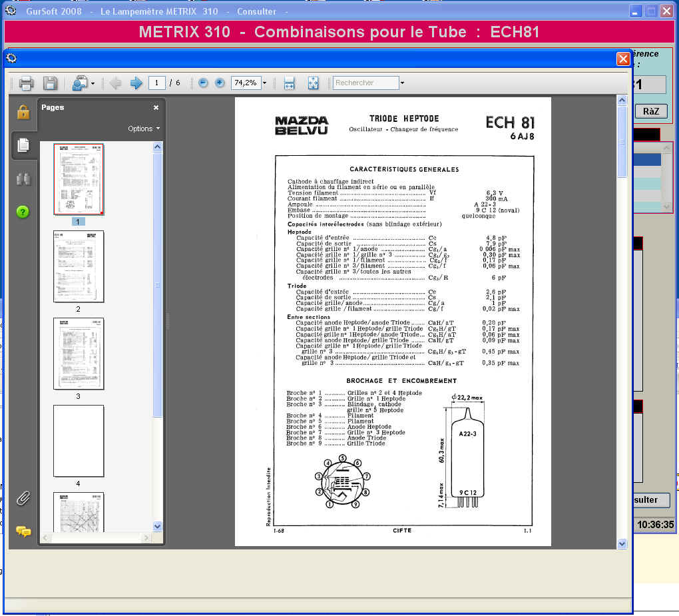The height and width of the screenshot is (616, 679).
Task: Print the PDF with the printer icon
Action: point(26,83)
